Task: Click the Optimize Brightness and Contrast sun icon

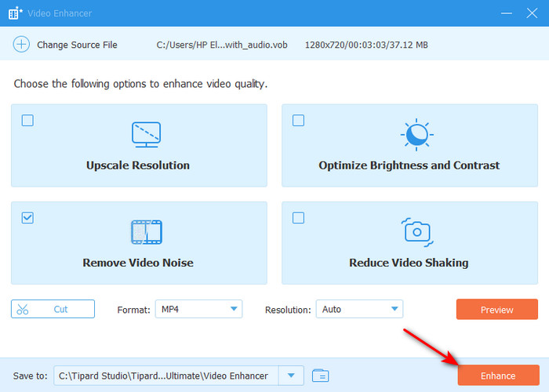Action: point(416,135)
